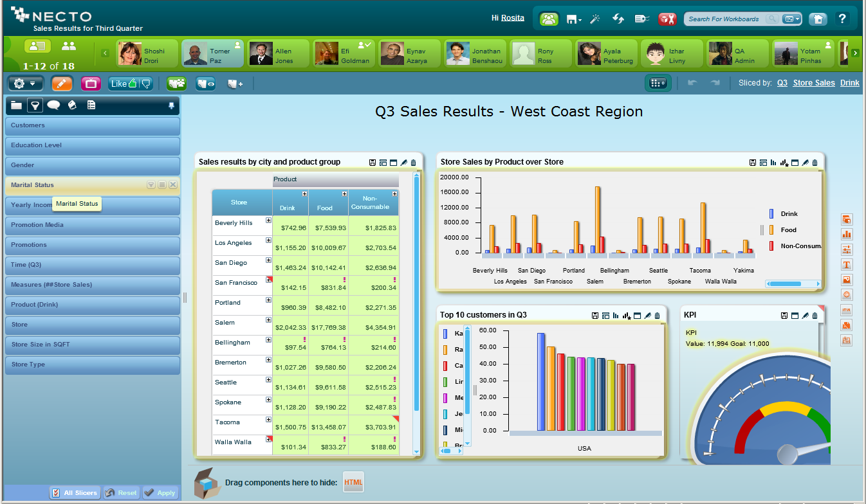Screen dimensions: 866x504
Task: Click the red tools box icon
Action: 667,19
